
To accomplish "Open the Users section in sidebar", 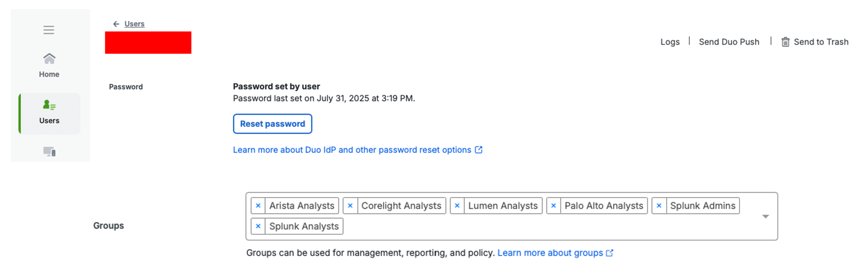I will (49, 113).
